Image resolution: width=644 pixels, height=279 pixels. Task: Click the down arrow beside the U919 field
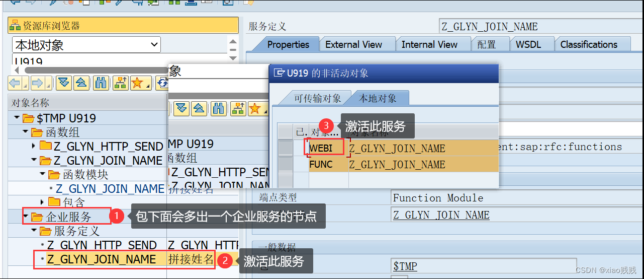(232, 58)
